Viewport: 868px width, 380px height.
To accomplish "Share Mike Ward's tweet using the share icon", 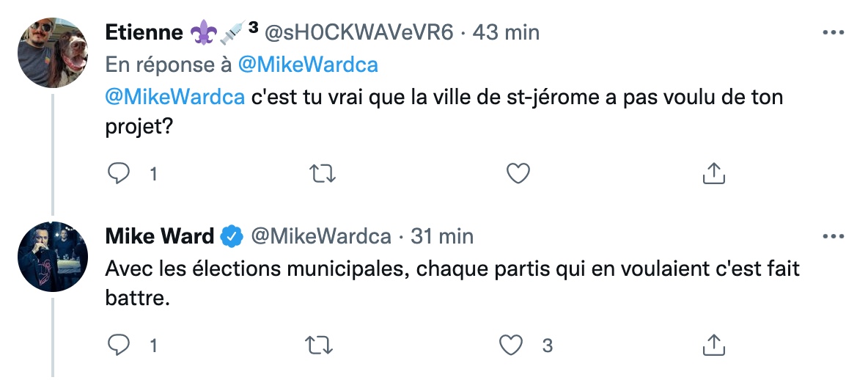I will 713,345.
